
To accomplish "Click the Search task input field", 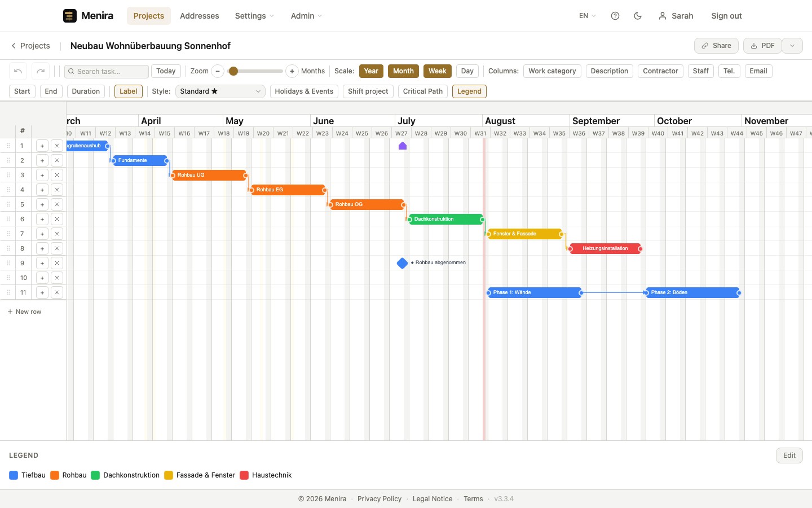I will [x=107, y=71].
